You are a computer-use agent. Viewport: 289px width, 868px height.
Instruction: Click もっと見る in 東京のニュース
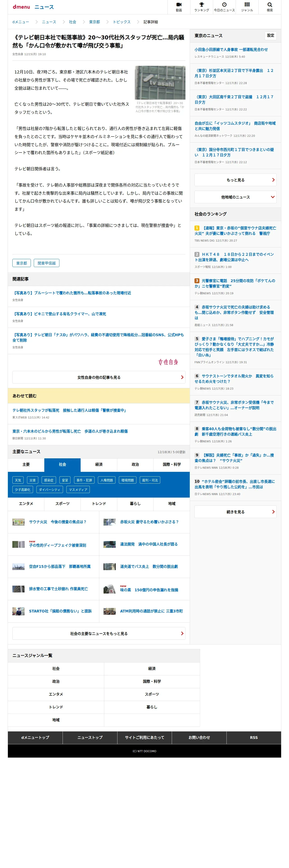click(235, 180)
